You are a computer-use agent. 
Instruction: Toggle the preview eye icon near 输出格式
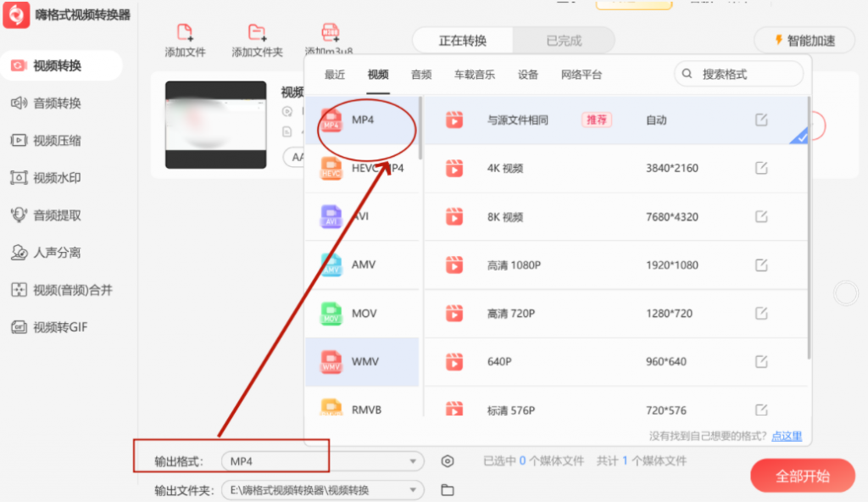coord(448,460)
